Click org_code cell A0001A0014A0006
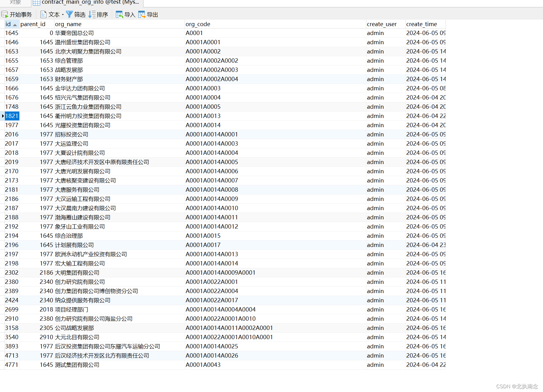The image size is (543, 392). coord(275,171)
